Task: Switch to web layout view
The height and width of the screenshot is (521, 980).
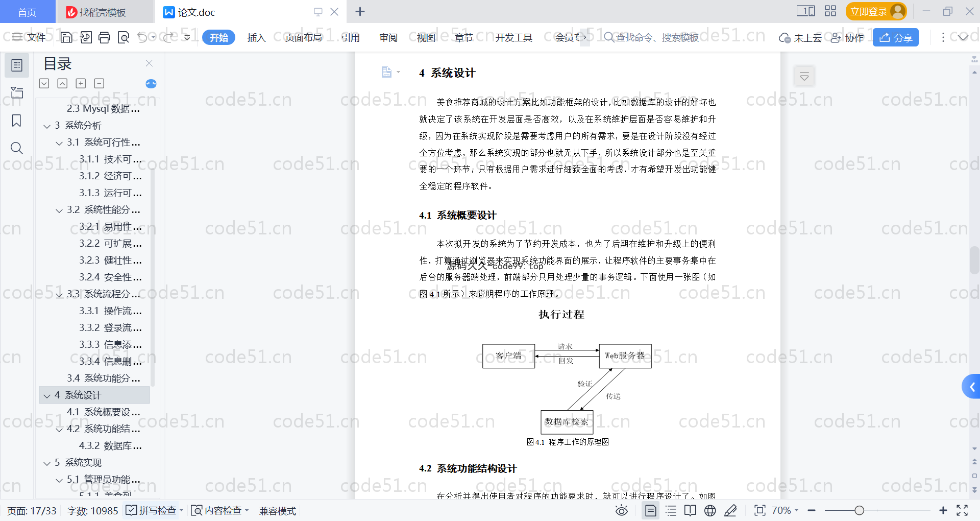Action: [x=710, y=510]
